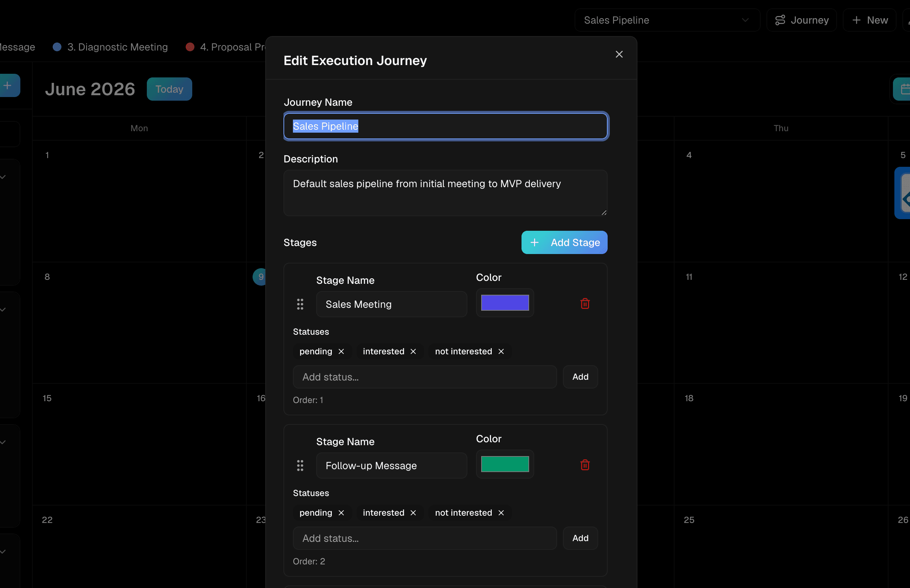Open the event on June 5
The image size is (910, 588).
pyautogui.click(x=902, y=193)
